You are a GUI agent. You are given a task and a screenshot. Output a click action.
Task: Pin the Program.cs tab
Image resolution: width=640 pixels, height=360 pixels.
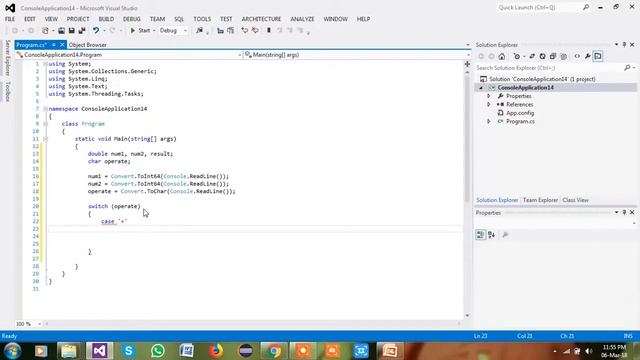pyautogui.click(x=53, y=45)
